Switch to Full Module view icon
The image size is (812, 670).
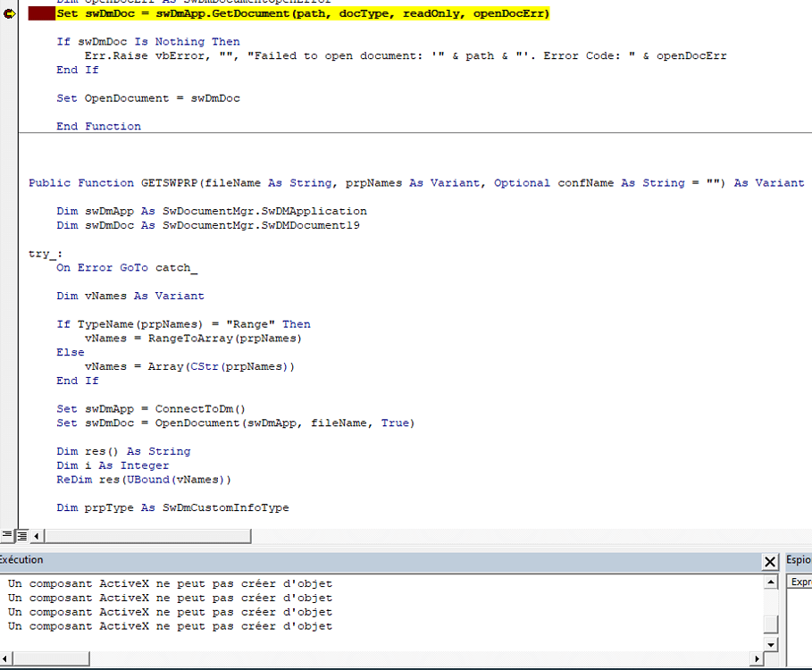[22, 536]
